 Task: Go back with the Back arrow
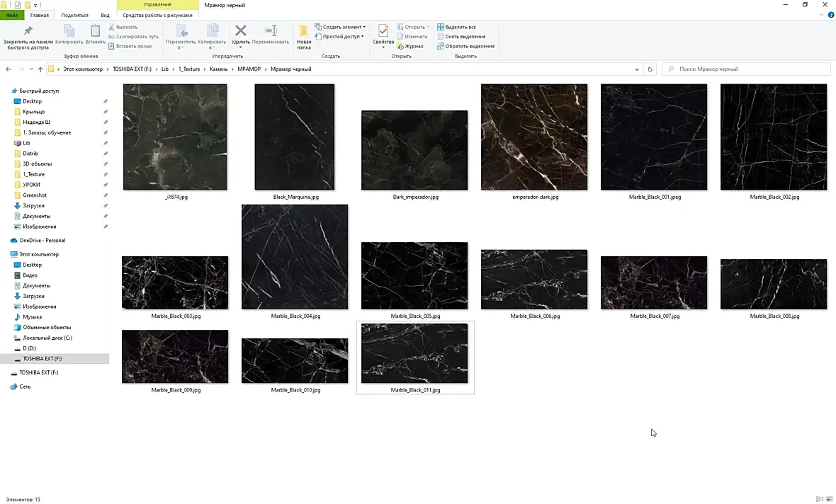[9, 69]
